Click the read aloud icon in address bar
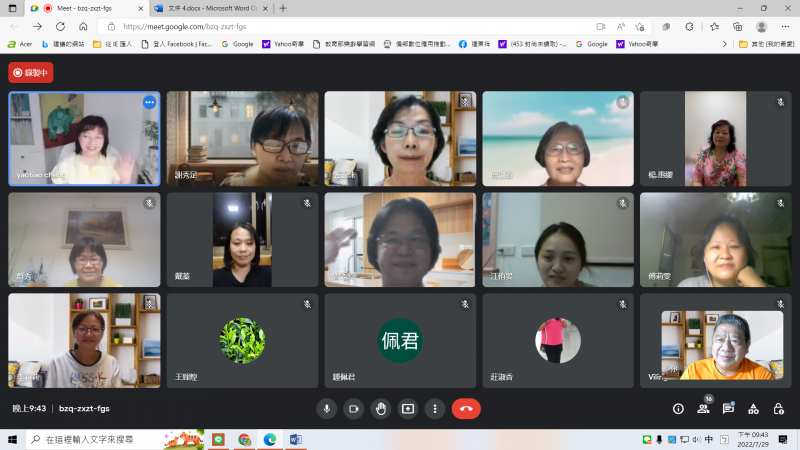 tap(620, 27)
